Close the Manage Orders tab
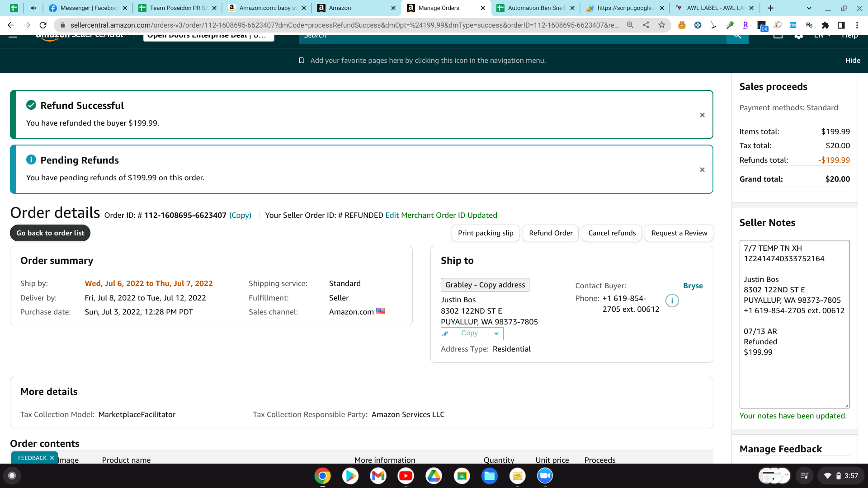Screen dimensions: 868x488 (483, 8)
